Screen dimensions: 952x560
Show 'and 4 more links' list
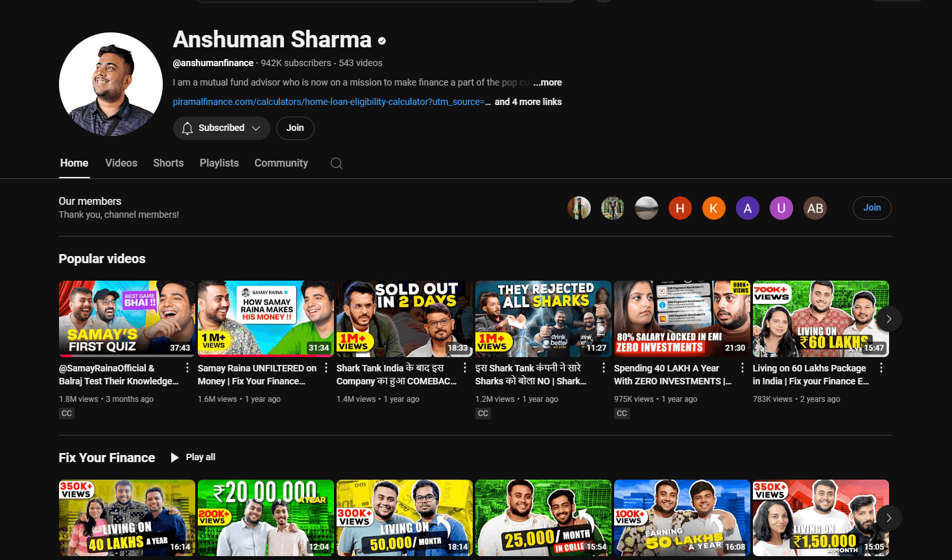pyautogui.click(x=529, y=102)
